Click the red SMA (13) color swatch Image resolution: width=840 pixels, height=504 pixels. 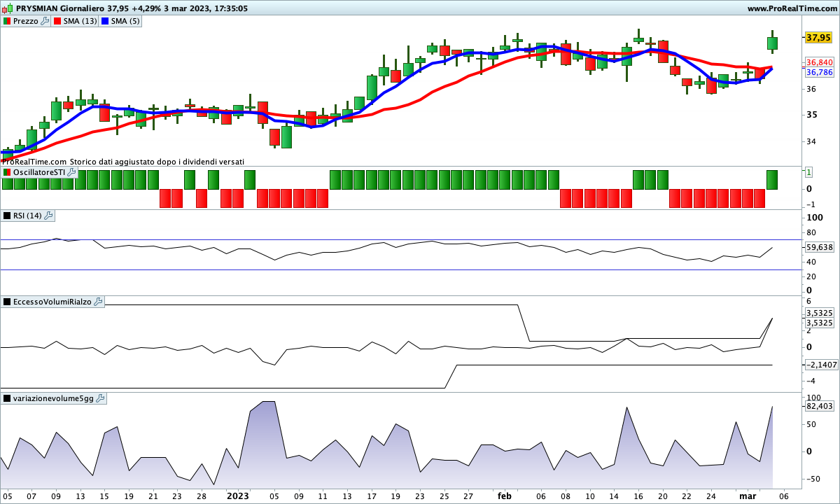point(57,21)
